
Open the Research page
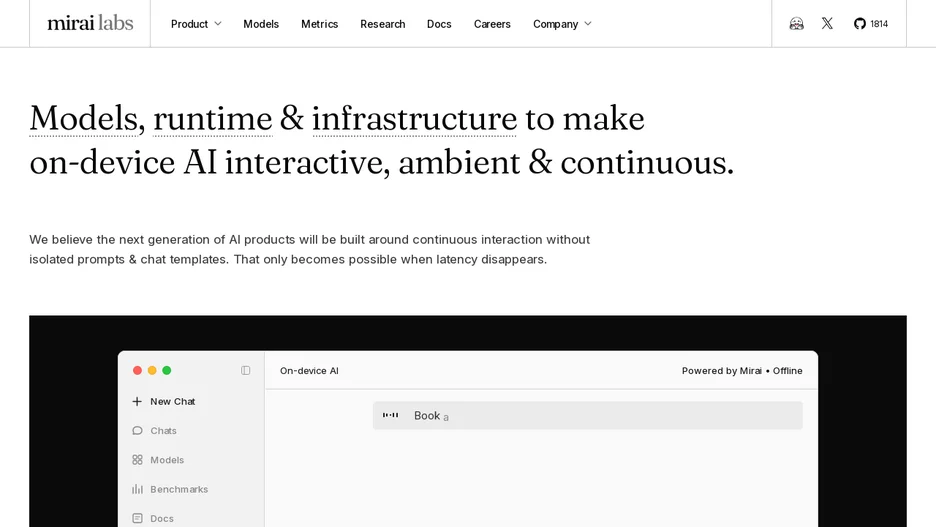(383, 24)
